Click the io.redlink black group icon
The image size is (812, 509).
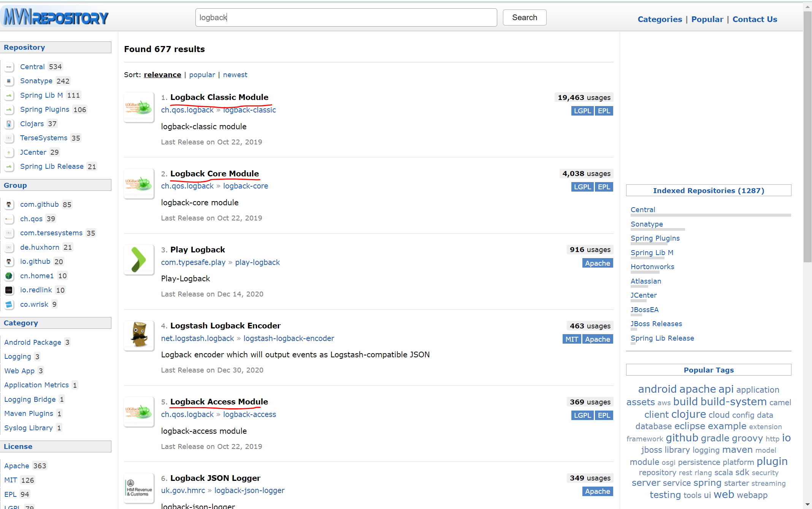(x=9, y=290)
